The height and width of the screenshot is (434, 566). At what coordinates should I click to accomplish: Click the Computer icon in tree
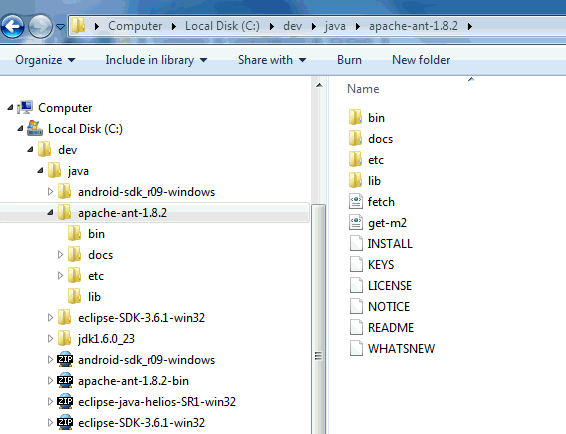coord(25,108)
